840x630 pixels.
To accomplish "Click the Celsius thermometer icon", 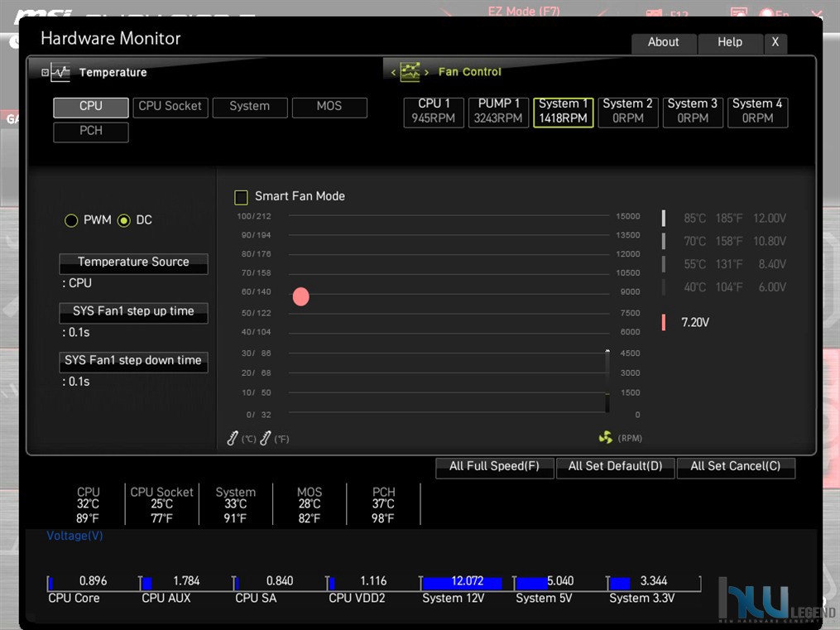I will [233, 438].
